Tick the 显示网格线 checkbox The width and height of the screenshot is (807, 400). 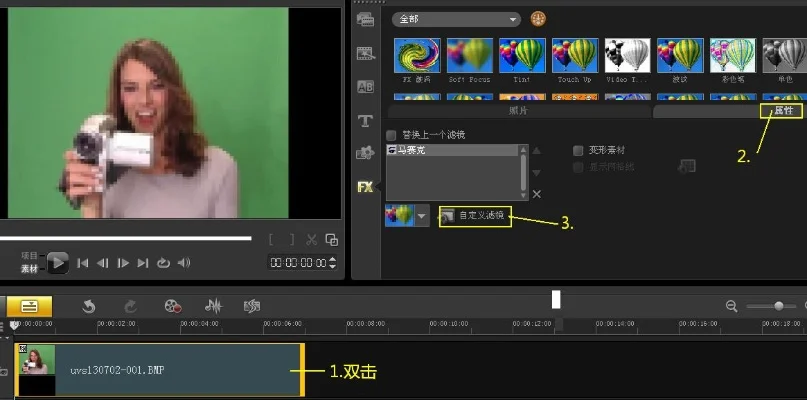point(578,167)
